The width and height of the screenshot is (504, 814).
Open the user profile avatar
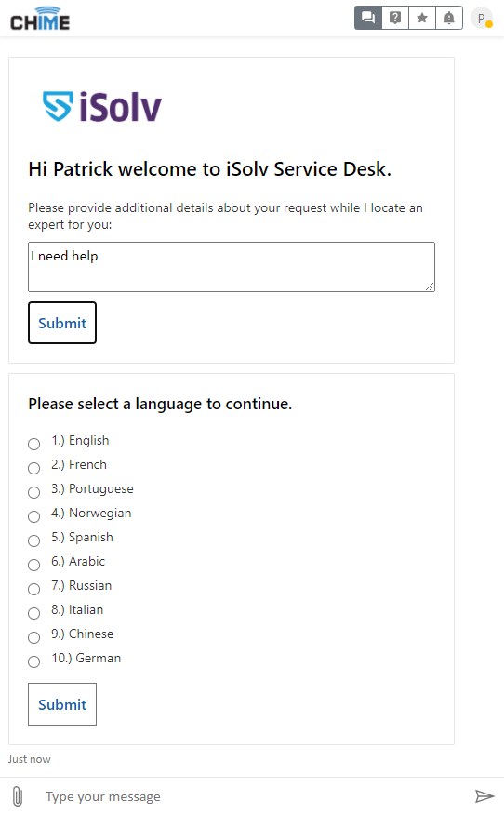pos(482,19)
